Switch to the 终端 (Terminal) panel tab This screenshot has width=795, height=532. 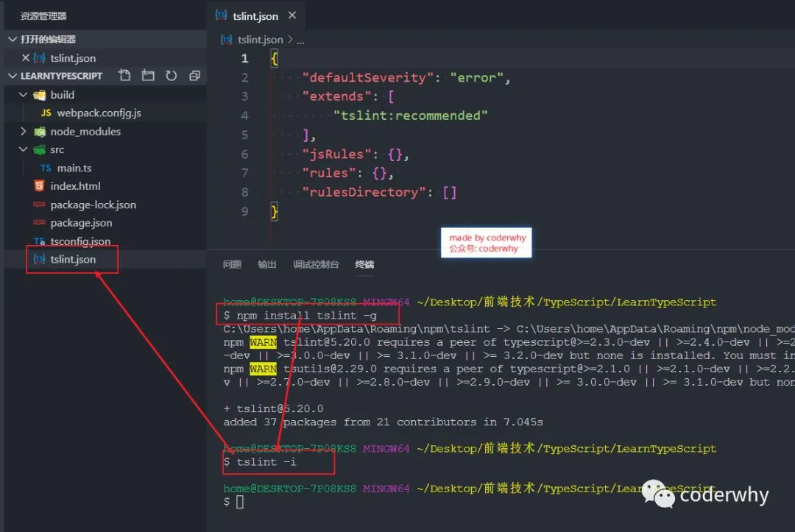[x=364, y=264]
